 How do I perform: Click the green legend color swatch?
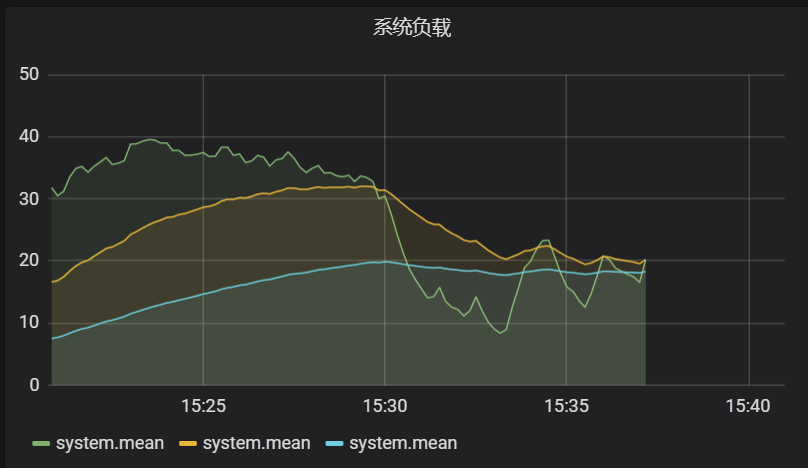pos(41,443)
